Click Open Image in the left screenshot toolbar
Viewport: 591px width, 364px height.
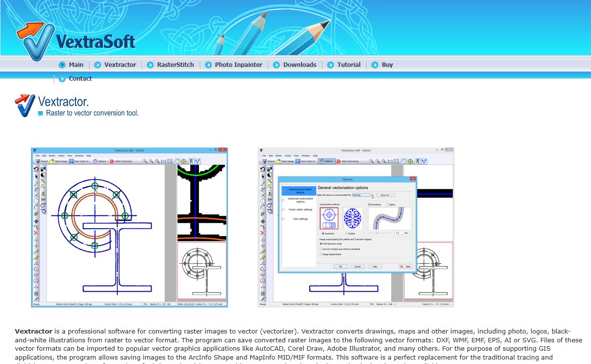pyautogui.click(x=58, y=161)
